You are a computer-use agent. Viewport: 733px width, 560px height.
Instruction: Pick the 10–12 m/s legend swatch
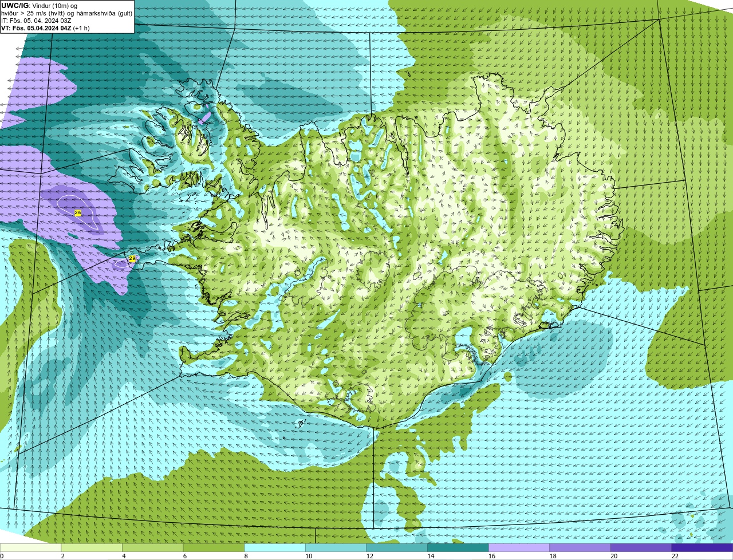[x=336, y=547]
